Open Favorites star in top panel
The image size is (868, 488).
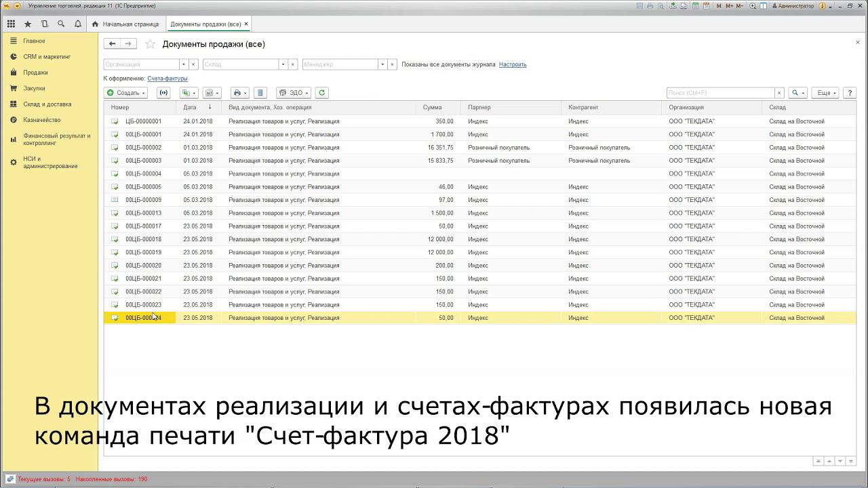(x=28, y=24)
